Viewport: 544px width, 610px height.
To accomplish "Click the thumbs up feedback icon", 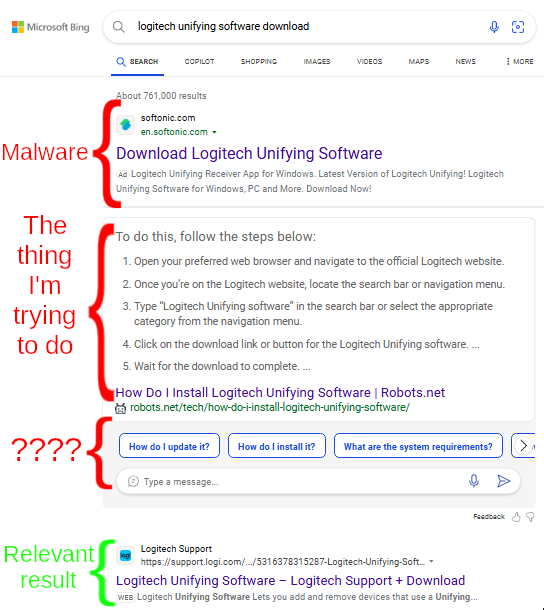I will (x=516, y=517).
